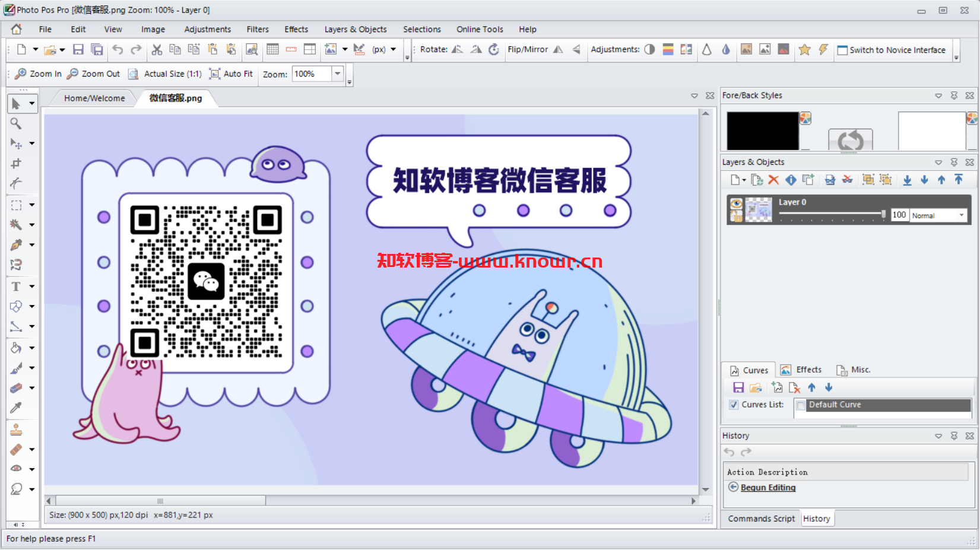Open the Online Tools menu
980x550 pixels.
pos(480,29)
